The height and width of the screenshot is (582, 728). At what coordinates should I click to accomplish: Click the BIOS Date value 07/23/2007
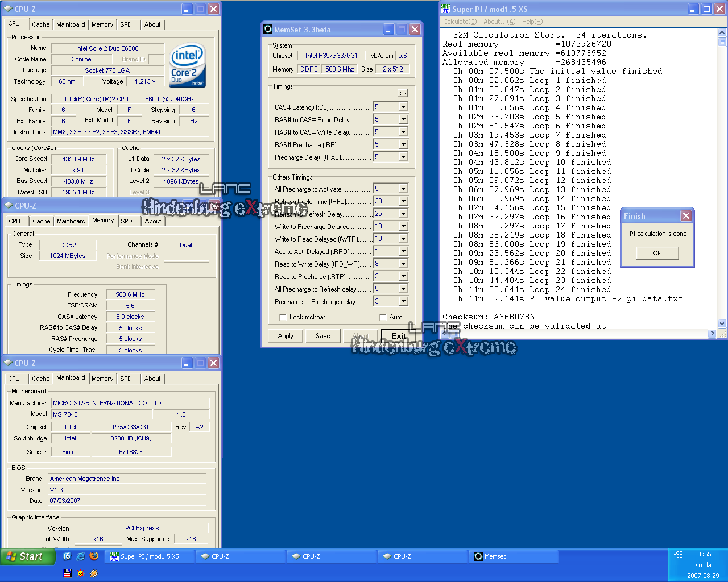pos(127,501)
